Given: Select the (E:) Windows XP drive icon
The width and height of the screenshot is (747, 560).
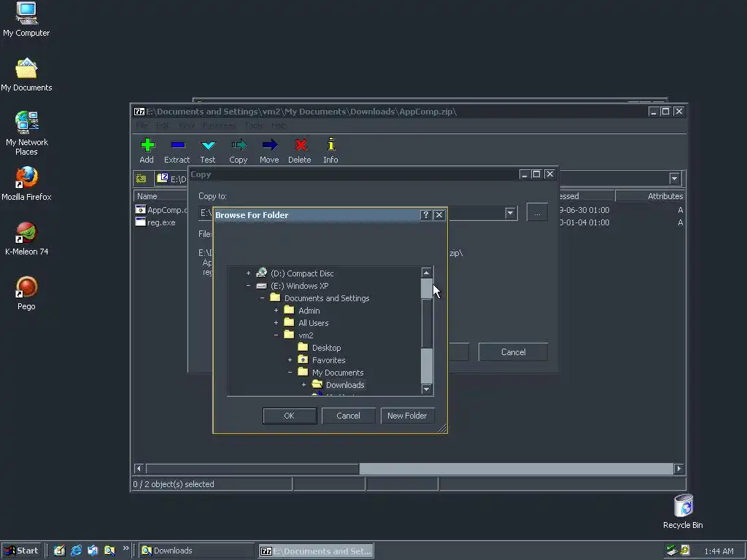Looking at the screenshot, I should coord(262,286).
